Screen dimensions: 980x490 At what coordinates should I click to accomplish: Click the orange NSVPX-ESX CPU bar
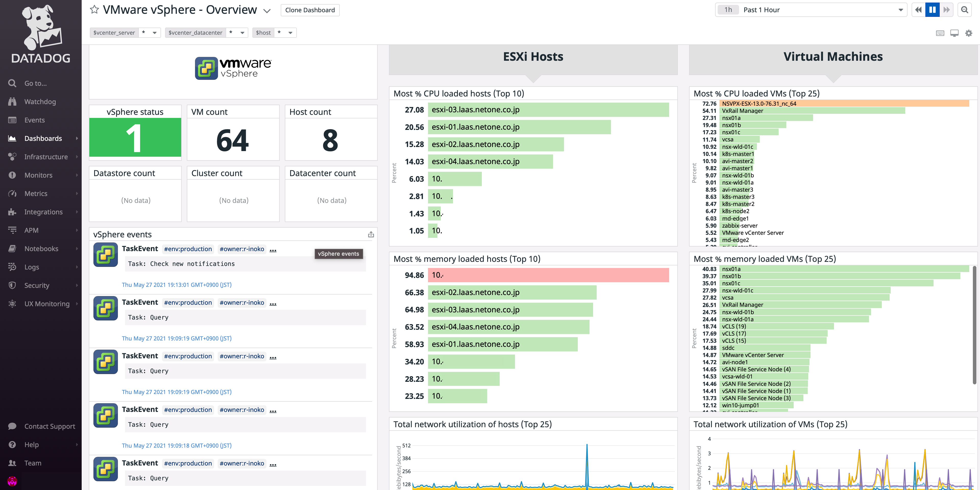pyautogui.click(x=844, y=103)
